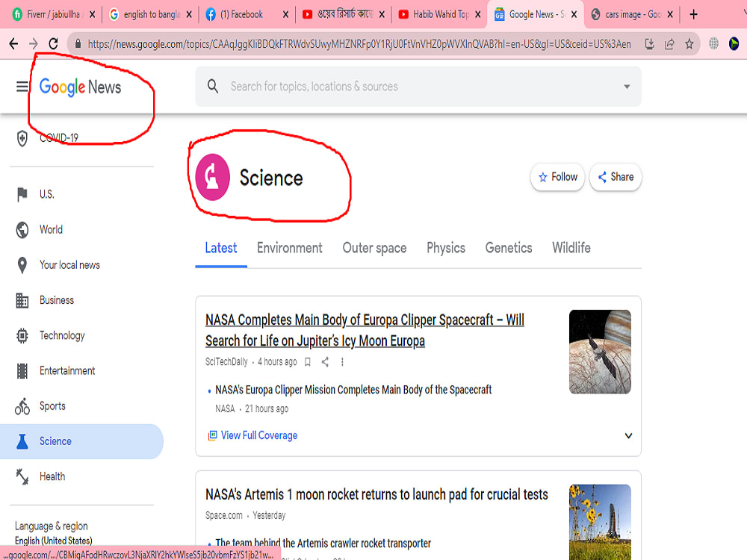Switch to the Facebook browser tab
This screenshot has height=560, width=747.
tap(246, 14)
